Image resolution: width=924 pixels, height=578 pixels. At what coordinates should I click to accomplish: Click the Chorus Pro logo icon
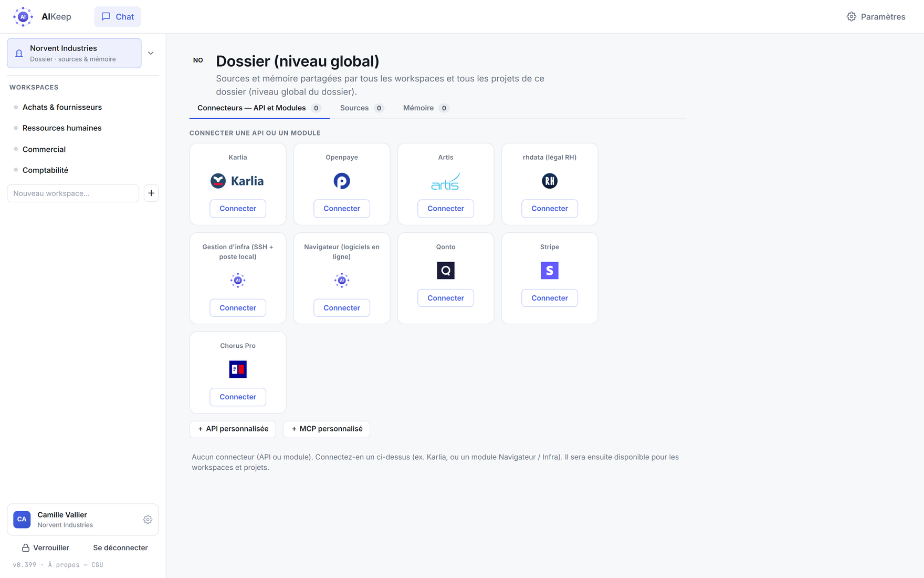point(238,369)
